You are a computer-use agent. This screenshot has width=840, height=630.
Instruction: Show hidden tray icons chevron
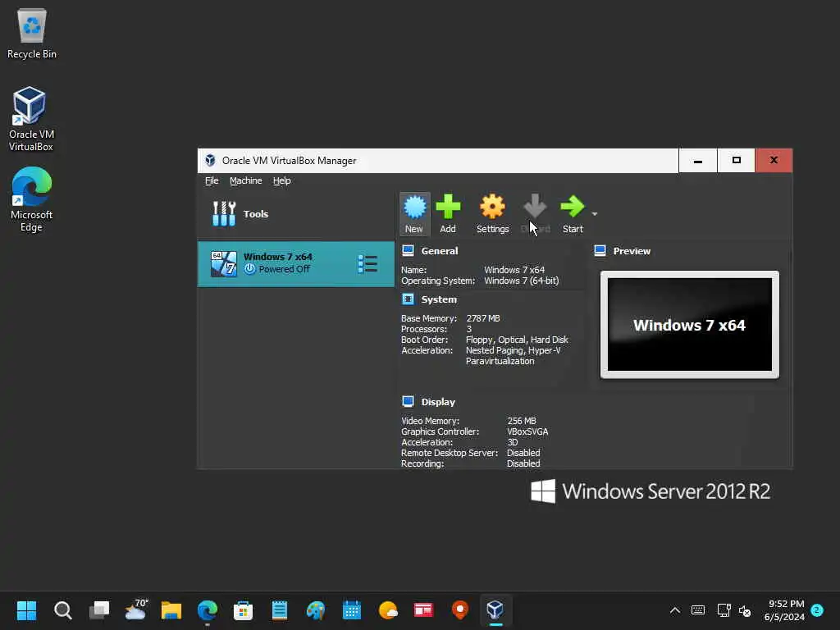click(675, 610)
